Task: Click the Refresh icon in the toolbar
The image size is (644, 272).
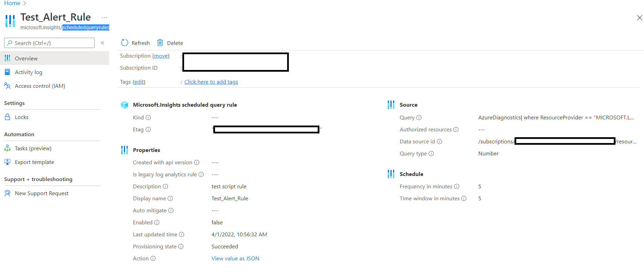Action: click(x=125, y=43)
